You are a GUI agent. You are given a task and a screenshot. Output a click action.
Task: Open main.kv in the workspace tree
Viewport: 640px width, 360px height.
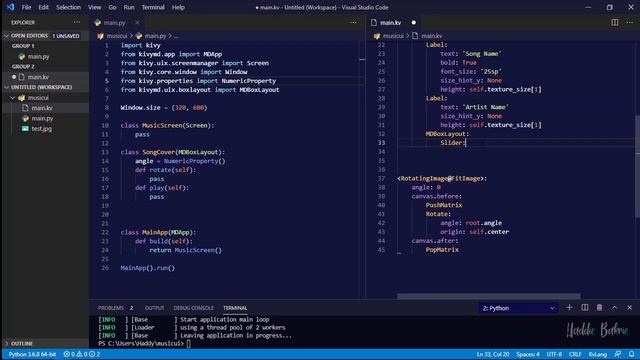click(x=42, y=108)
